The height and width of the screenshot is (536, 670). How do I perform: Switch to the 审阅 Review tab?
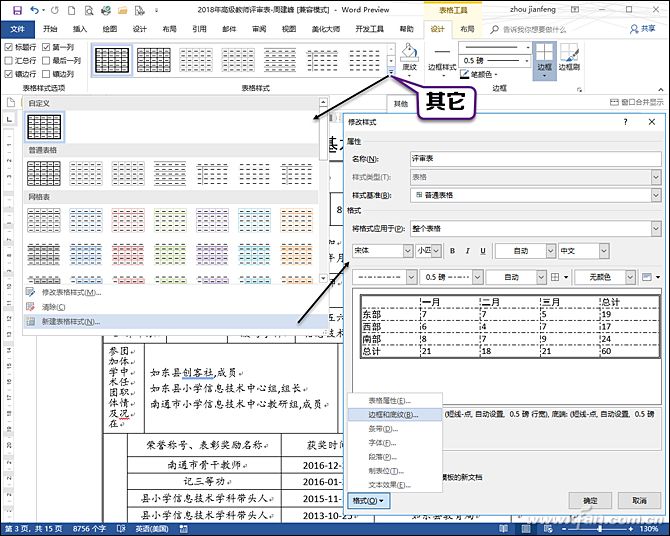259,29
